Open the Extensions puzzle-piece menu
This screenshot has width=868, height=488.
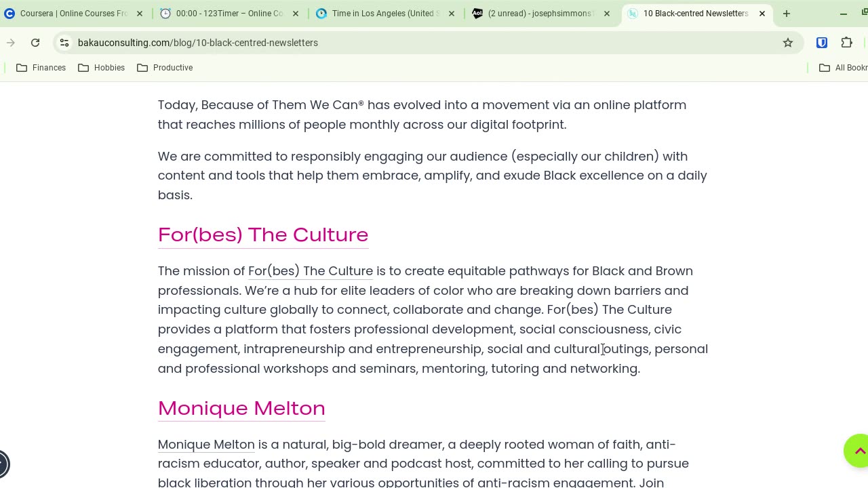tap(846, 43)
